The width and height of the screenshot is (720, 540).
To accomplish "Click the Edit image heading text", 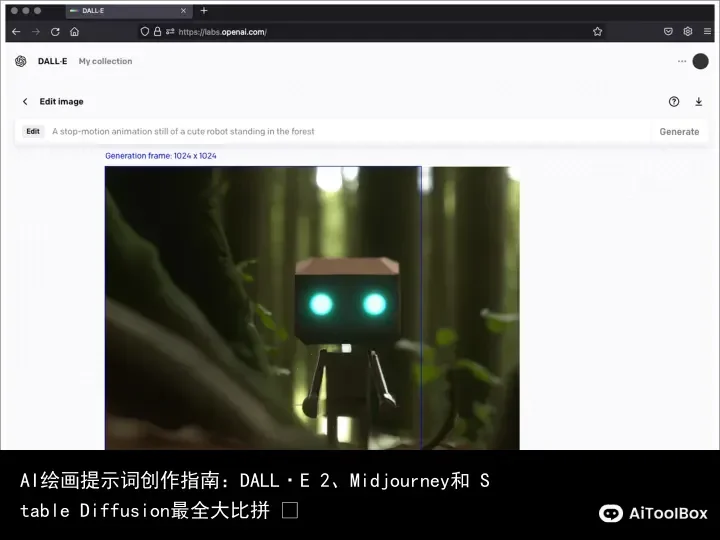I will (62, 101).
